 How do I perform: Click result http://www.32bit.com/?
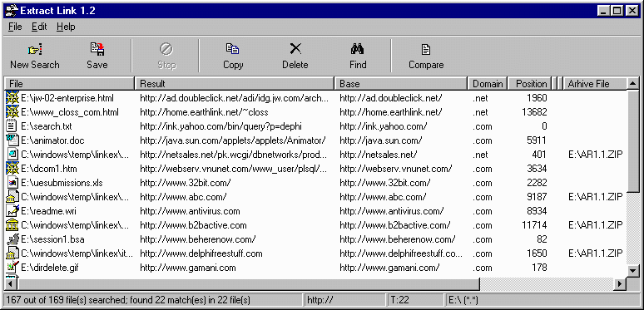pyautogui.click(x=186, y=183)
